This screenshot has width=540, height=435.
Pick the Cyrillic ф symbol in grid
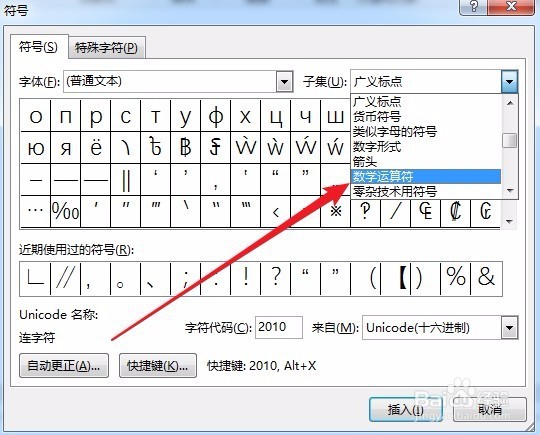pos(216,116)
